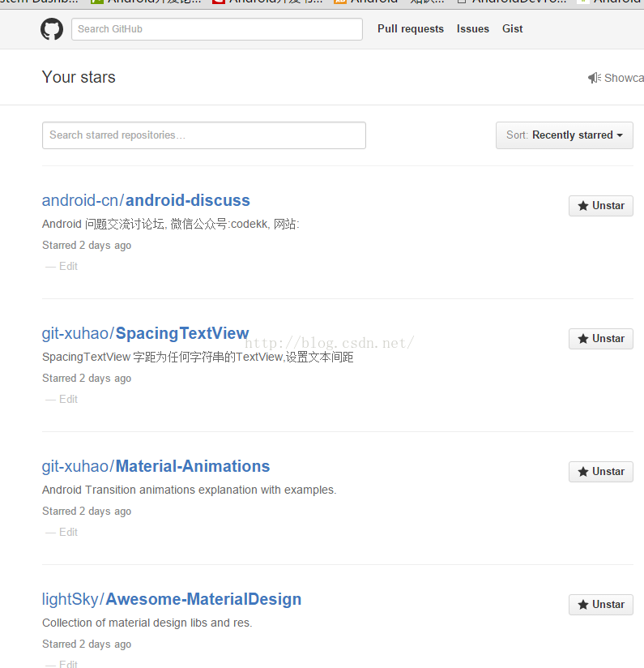Unstar the SpacingTextView repository
This screenshot has width=644, height=668.
[601, 339]
